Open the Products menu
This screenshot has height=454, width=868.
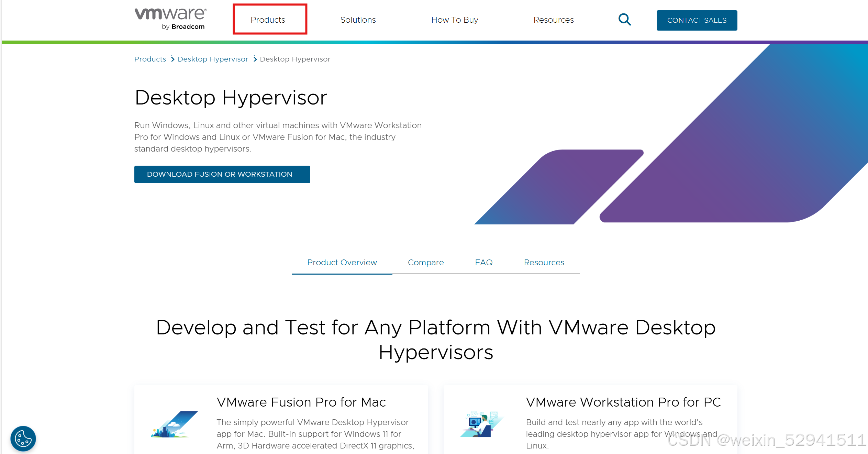[268, 20]
